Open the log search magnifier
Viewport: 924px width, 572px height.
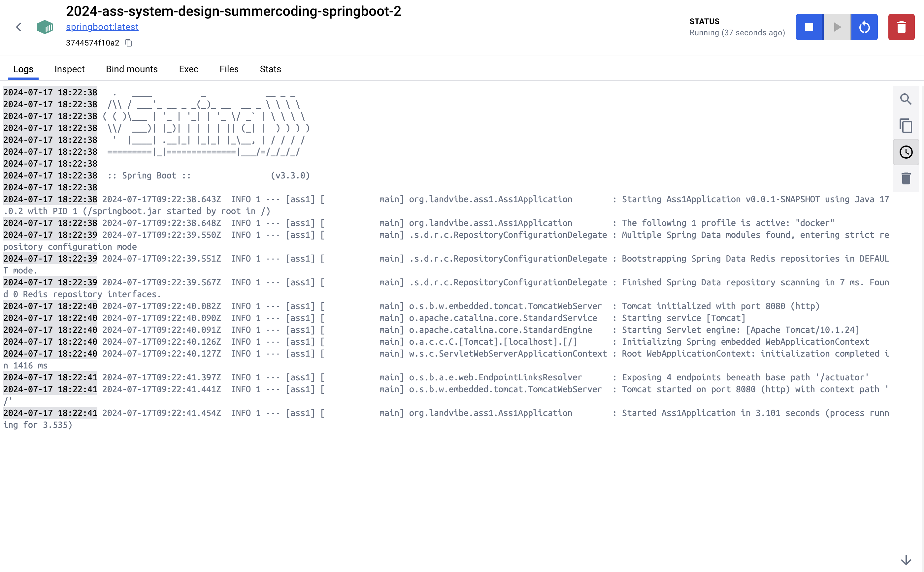click(906, 99)
